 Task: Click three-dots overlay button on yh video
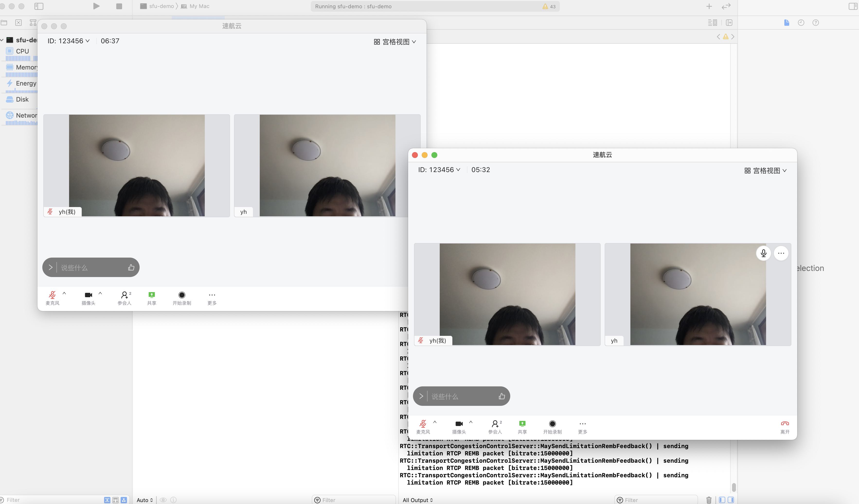click(781, 253)
